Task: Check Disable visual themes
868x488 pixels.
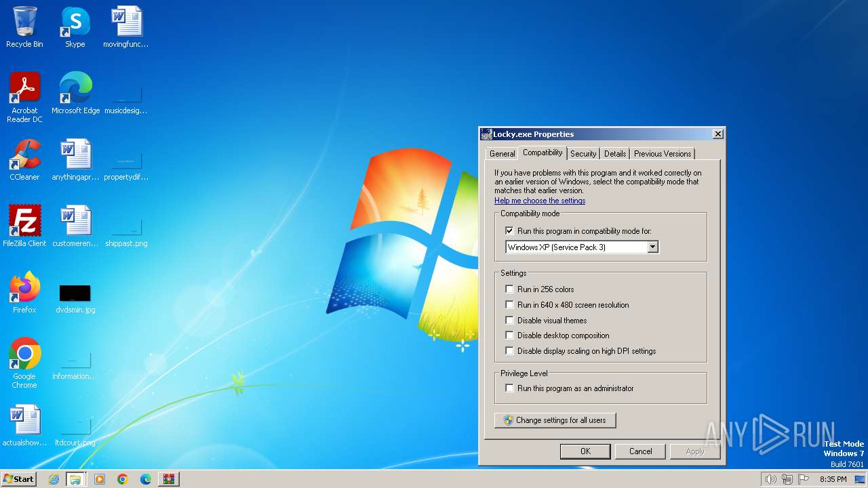Action: (x=510, y=321)
